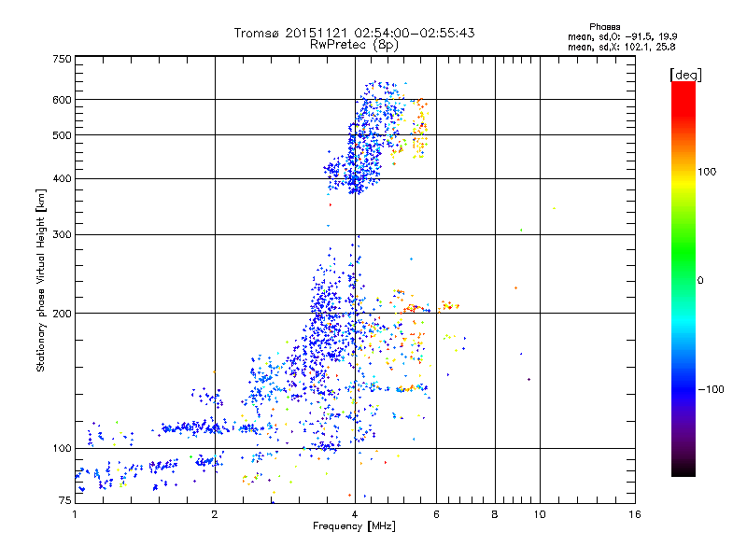Click the x-axis label '1'
Viewport: 747px width, 560px height.
pyautogui.click(x=76, y=514)
